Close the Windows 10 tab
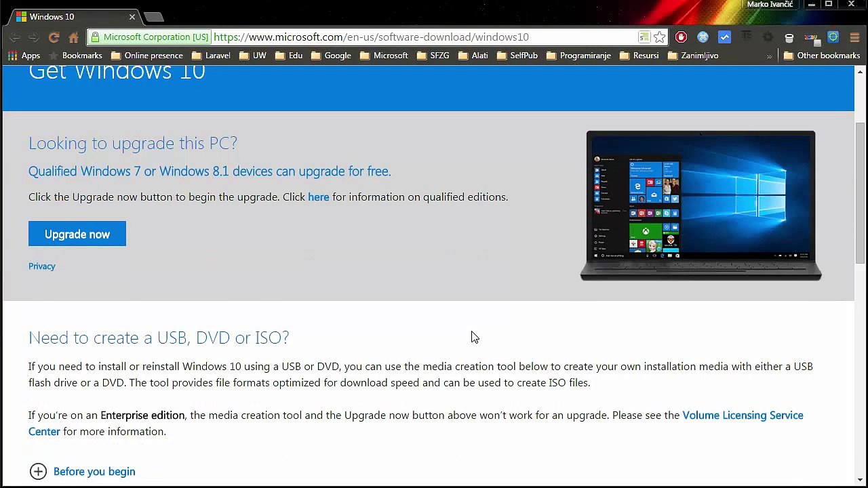 132,16
